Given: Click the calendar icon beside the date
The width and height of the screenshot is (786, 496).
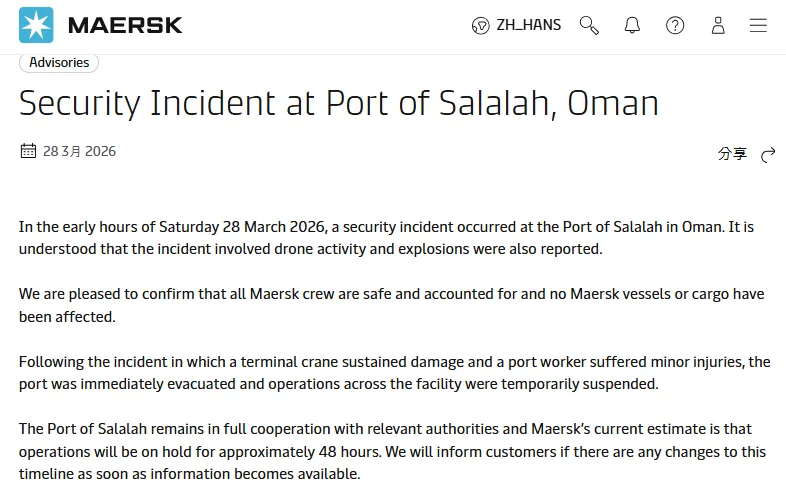Looking at the screenshot, I should [x=28, y=151].
